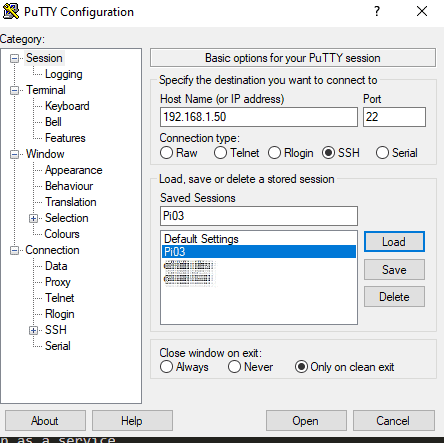Expand the SSH tree node
This screenshot has width=444, height=443.
pyautogui.click(x=33, y=330)
